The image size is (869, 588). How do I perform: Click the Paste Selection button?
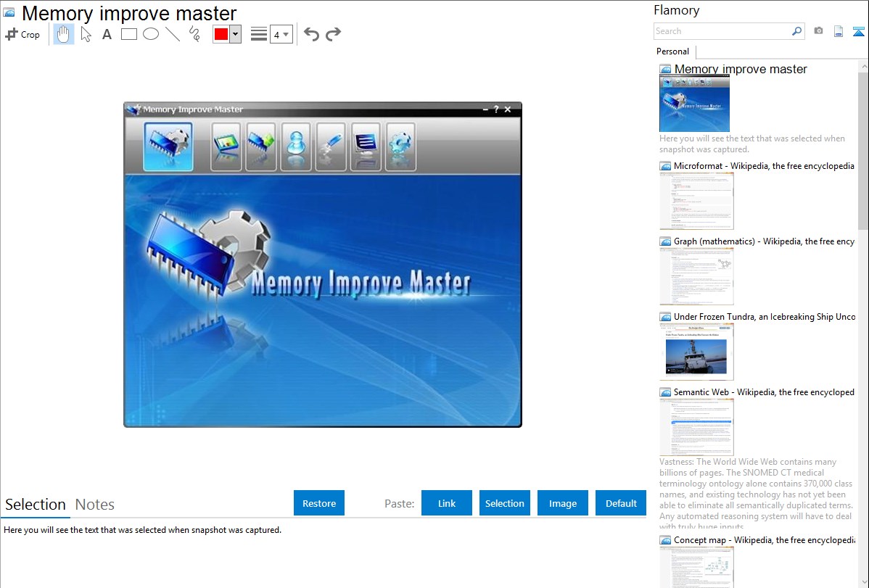(504, 503)
